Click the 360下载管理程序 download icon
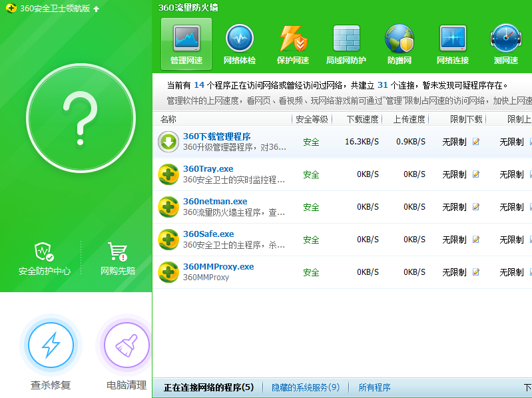This screenshot has width=532, height=398. pyautogui.click(x=168, y=142)
